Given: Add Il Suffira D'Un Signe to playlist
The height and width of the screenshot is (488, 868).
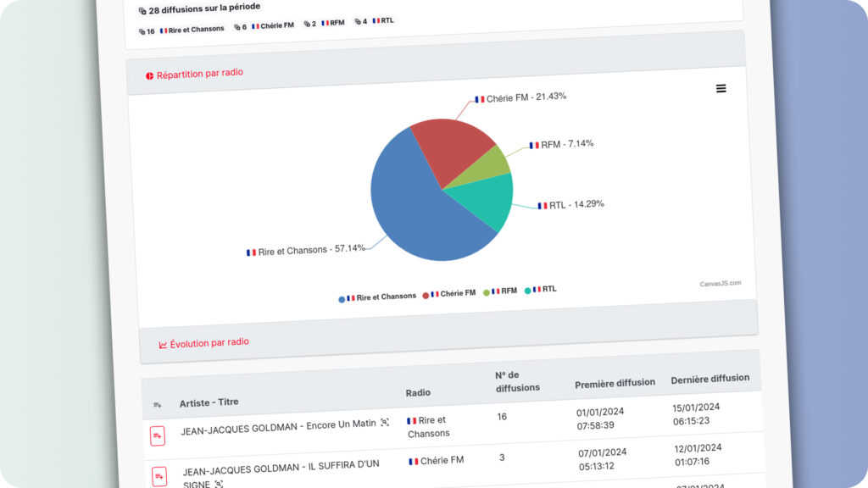Looking at the screenshot, I should coord(159,476).
